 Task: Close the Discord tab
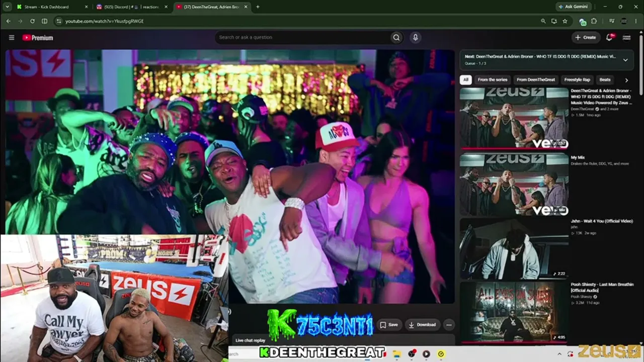167,7
